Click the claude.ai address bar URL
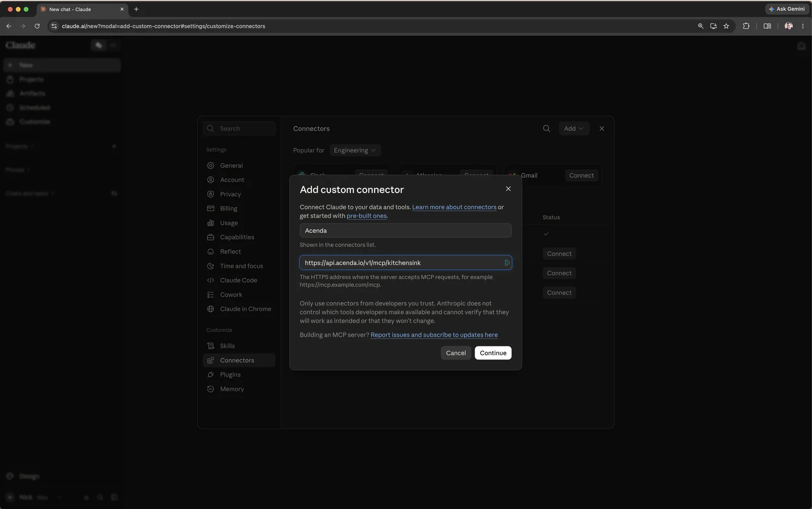 (x=163, y=26)
